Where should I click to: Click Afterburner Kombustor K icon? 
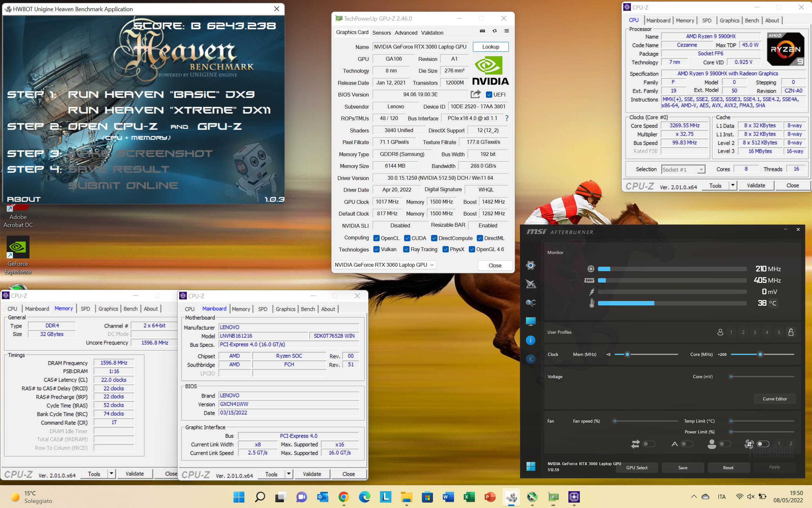[530, 359]
